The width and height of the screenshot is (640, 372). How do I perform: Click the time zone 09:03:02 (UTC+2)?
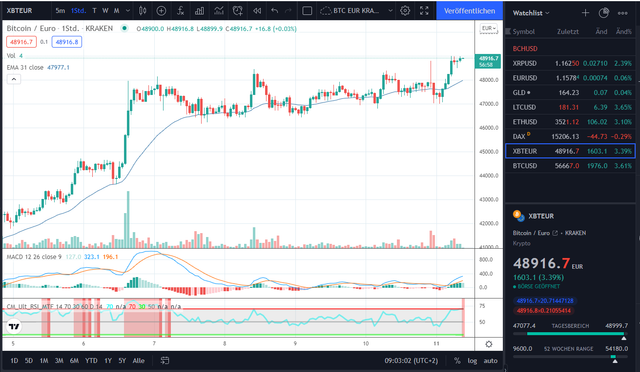tap(411, 361)
